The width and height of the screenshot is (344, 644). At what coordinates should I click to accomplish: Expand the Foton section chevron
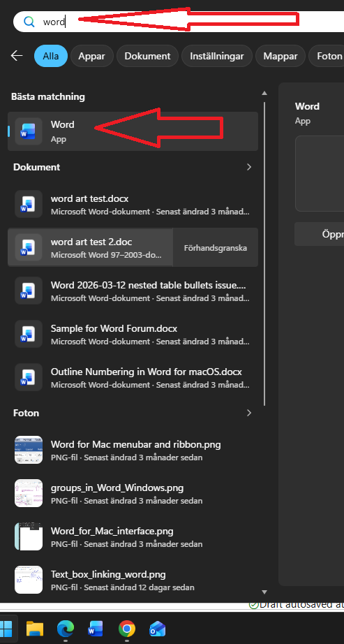click(x=249, y=413)
